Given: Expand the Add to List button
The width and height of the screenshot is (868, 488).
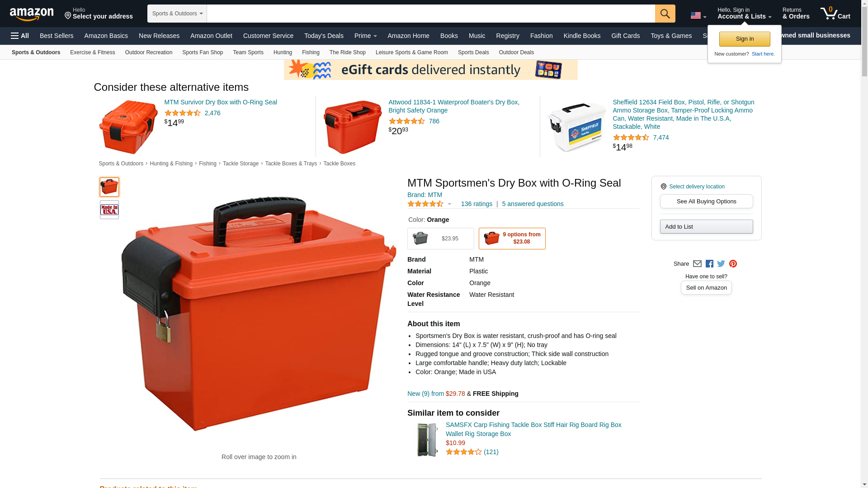Looking at the screenshot, I should coord(706,227).
